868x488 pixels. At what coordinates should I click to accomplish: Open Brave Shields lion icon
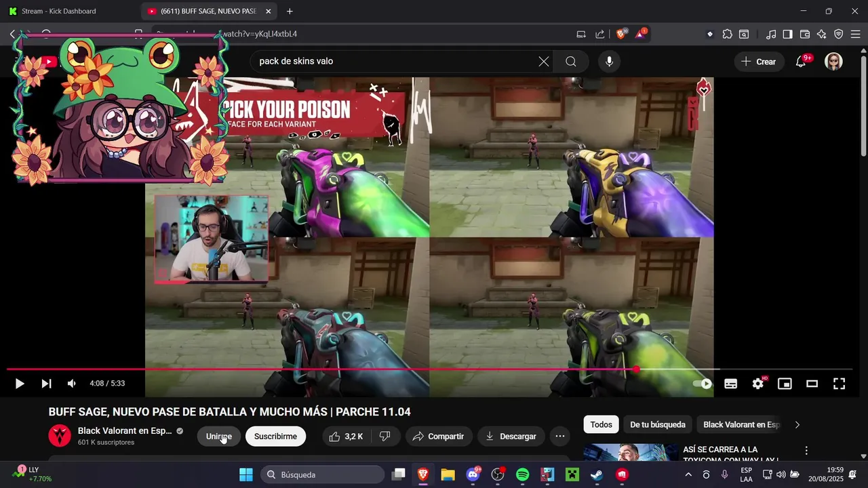coord(621,34)
